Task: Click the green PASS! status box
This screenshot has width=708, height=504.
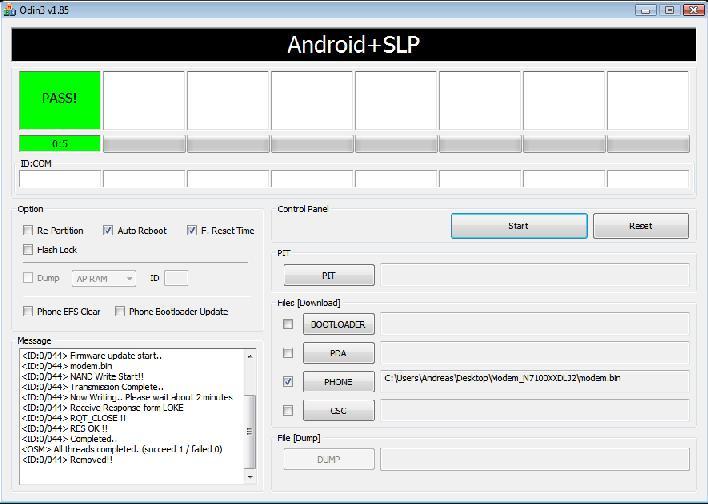Action: 60,99
